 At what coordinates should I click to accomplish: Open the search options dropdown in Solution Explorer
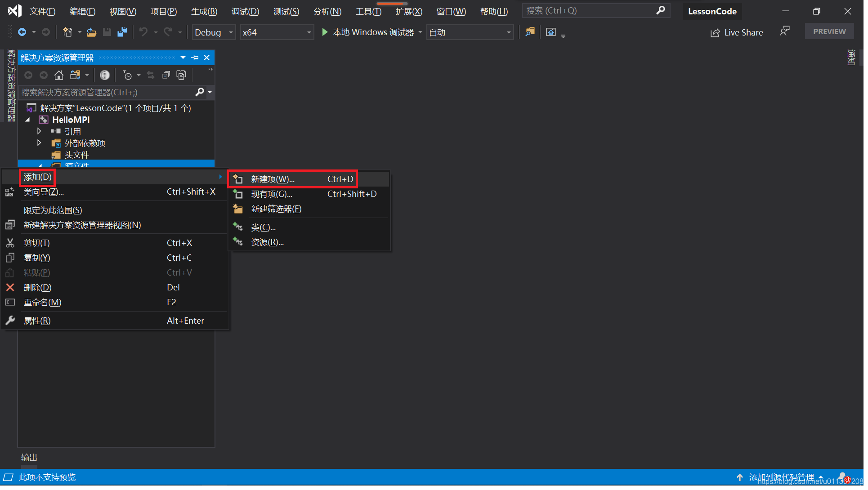pyautogui.click(x=210, y=92)
